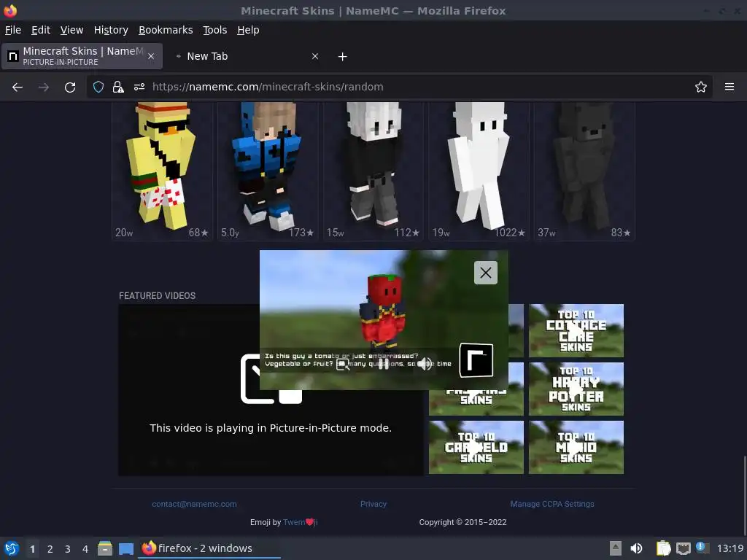The height and width of the screenshot is (560, 747).
Task: Pause the Picture-in-Picture video
Action: pos(384,364)
